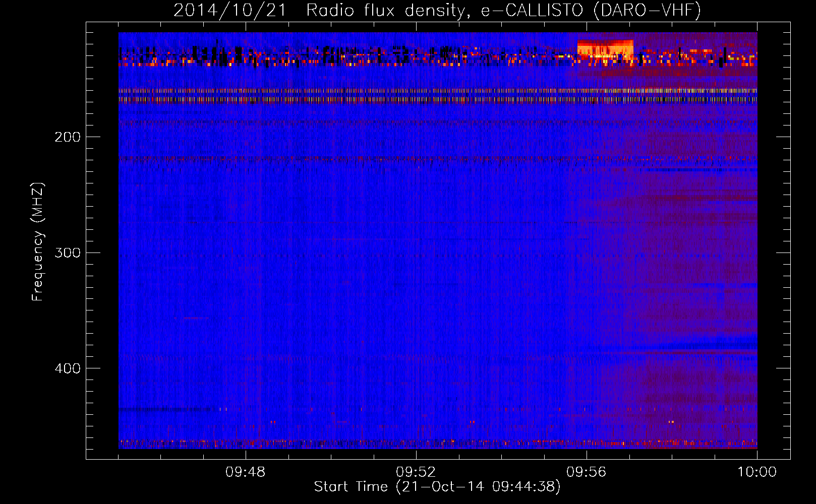
Task: Click the 200 frequency tick label
Action: click(68, 137)
